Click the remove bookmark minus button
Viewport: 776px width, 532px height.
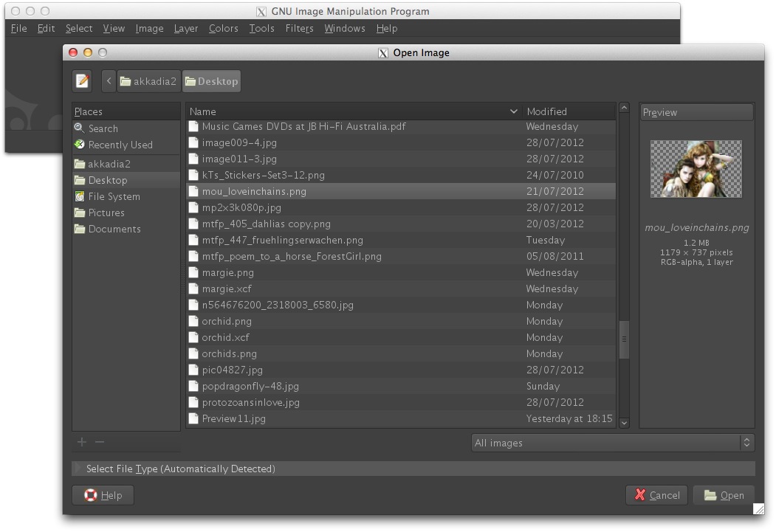[100, 442]
